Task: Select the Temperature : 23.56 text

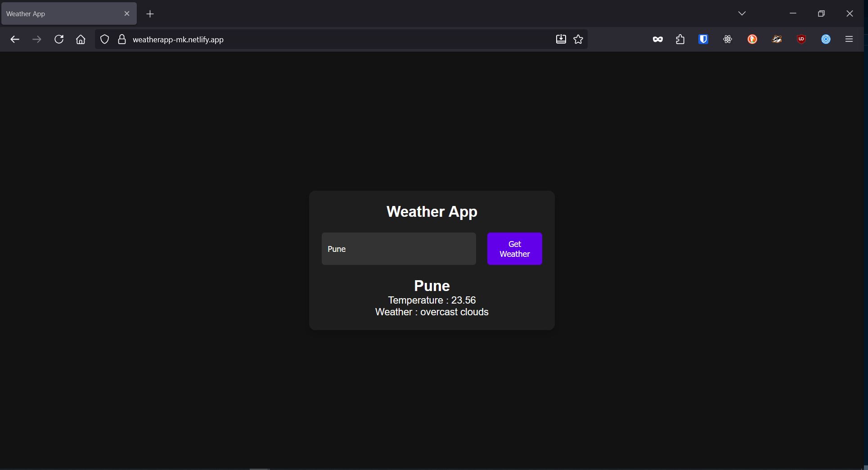Action: 432,300
